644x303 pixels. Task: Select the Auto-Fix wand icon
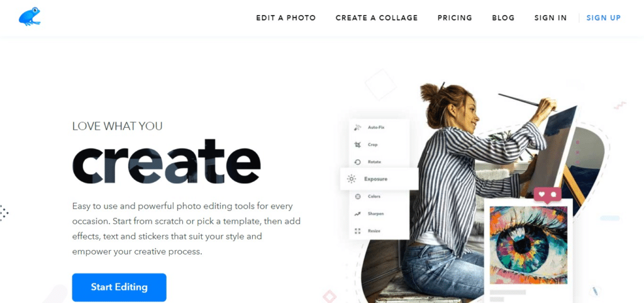357,127
